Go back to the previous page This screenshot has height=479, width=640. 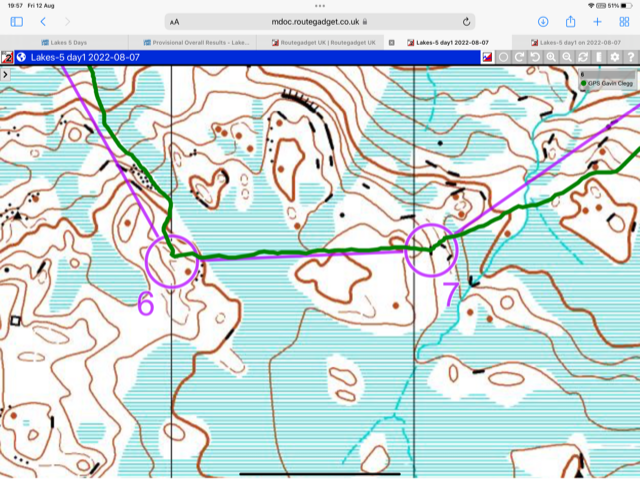click(x=43, y=21)
